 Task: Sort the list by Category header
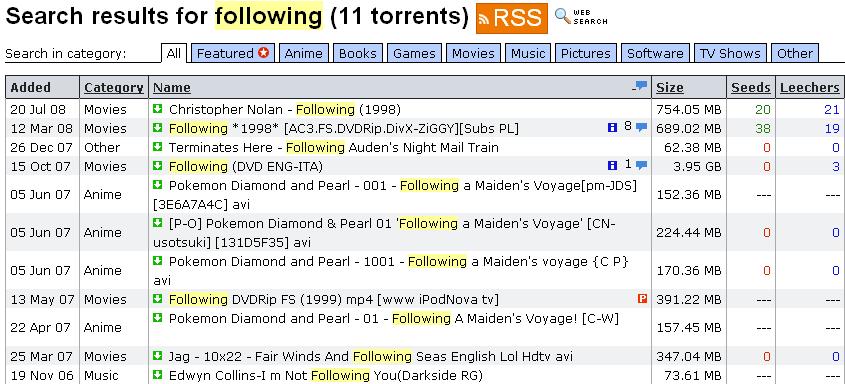[114, 88]
